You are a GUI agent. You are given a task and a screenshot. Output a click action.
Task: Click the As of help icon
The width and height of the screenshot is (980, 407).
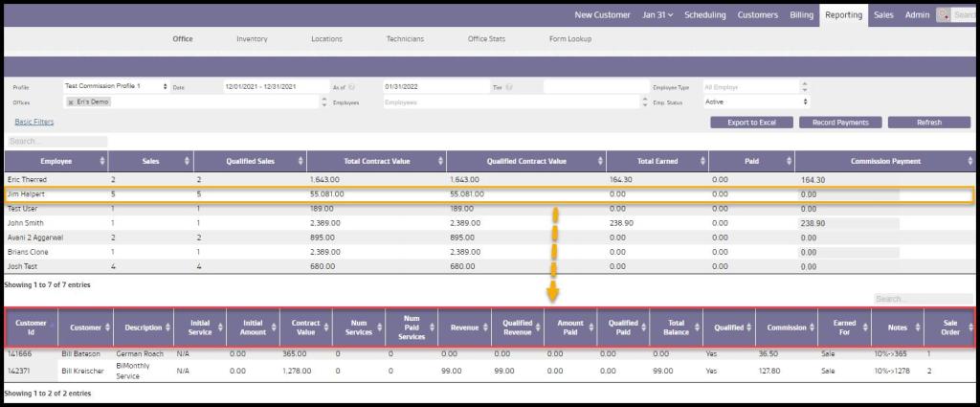coord(351,87)
